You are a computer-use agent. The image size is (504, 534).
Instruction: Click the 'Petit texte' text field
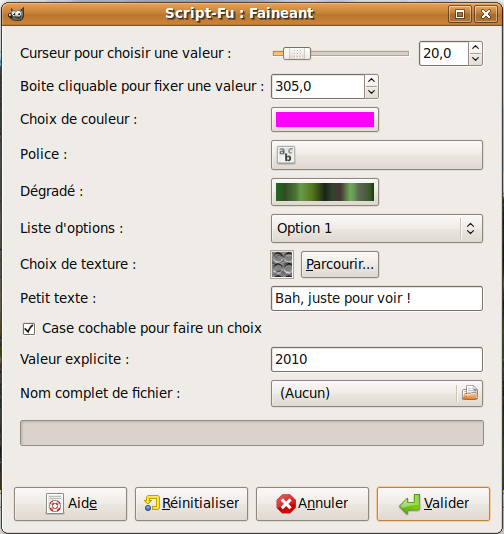377,299
